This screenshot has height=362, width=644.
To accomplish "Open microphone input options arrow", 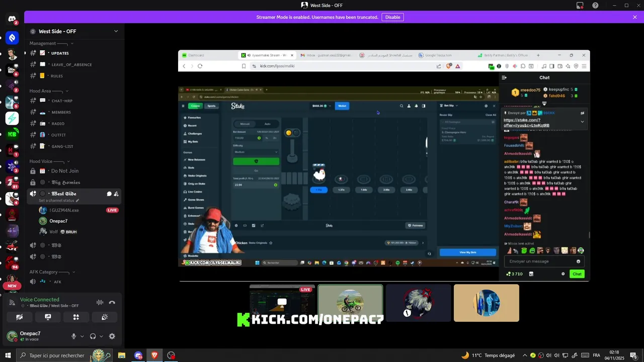I will (x=82, y=336).
